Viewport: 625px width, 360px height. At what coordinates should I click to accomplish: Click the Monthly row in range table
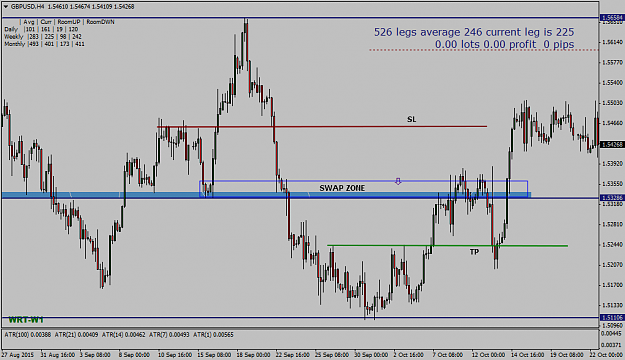[x=44, y=44]
